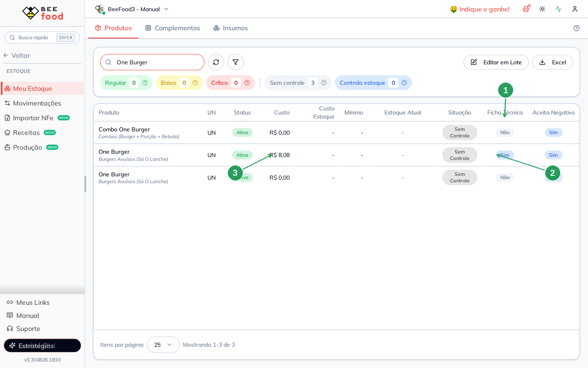
Task: Sort by the Custo column header
Action: coord(282,112)
